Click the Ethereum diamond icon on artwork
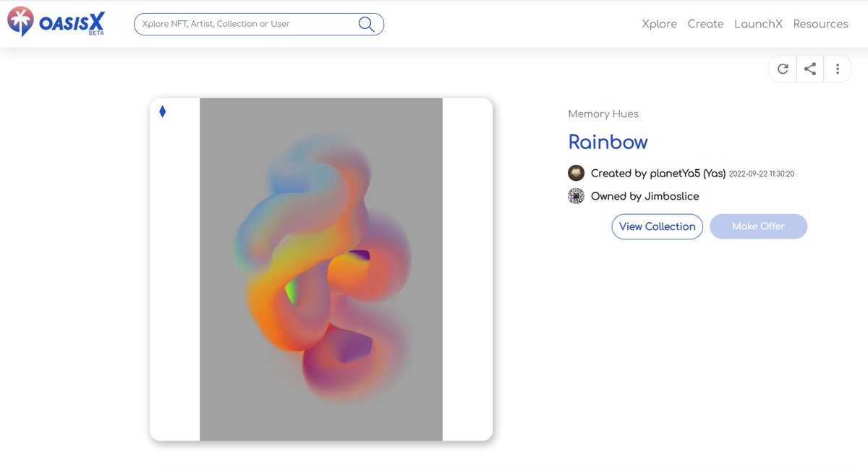 click(x=163, y=111)
